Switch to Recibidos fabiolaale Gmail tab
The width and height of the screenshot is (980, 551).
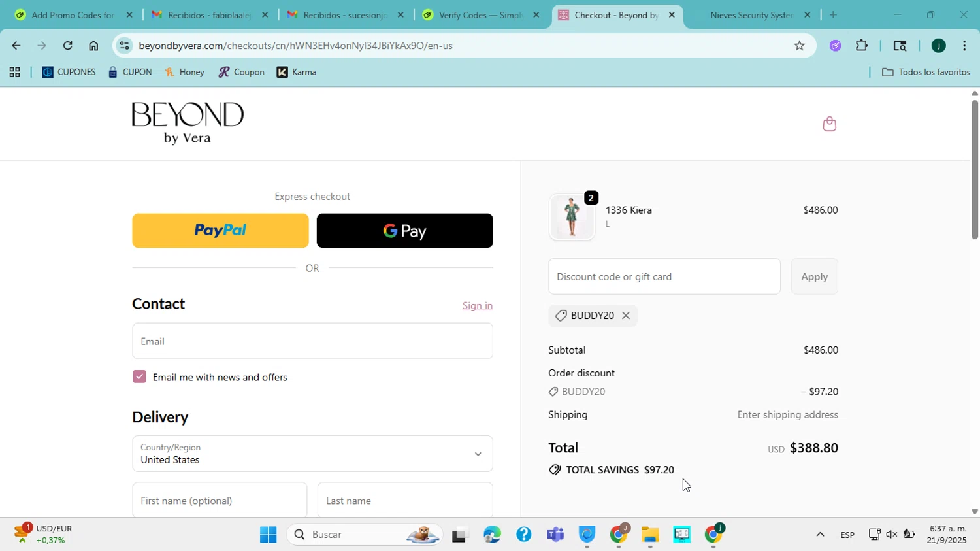[209, 15]
